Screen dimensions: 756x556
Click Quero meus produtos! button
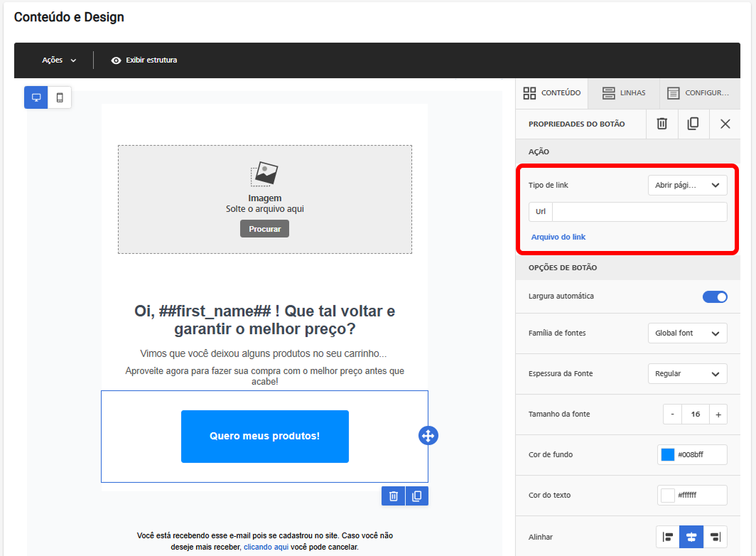click(x=265, y=437)
